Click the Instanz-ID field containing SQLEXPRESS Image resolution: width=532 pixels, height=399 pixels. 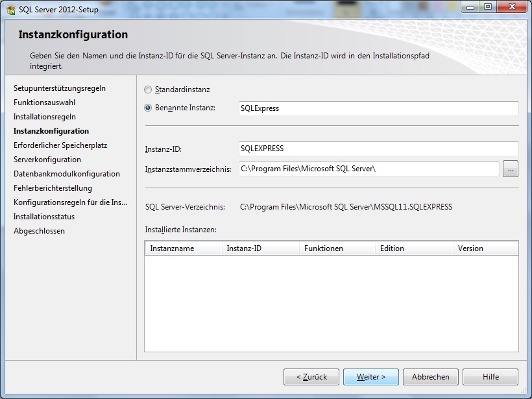pyautogui.click(x=379, y=149)
